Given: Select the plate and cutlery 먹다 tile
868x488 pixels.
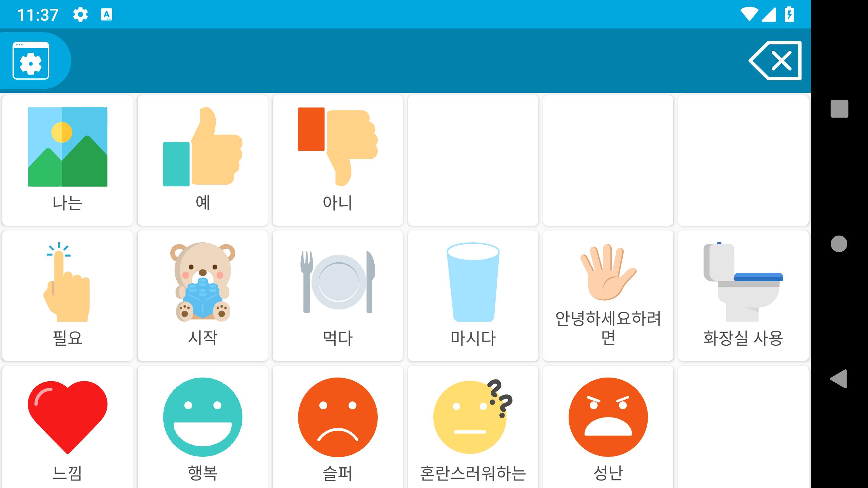Looking at the screenshot, I should [x=338, y=296].
